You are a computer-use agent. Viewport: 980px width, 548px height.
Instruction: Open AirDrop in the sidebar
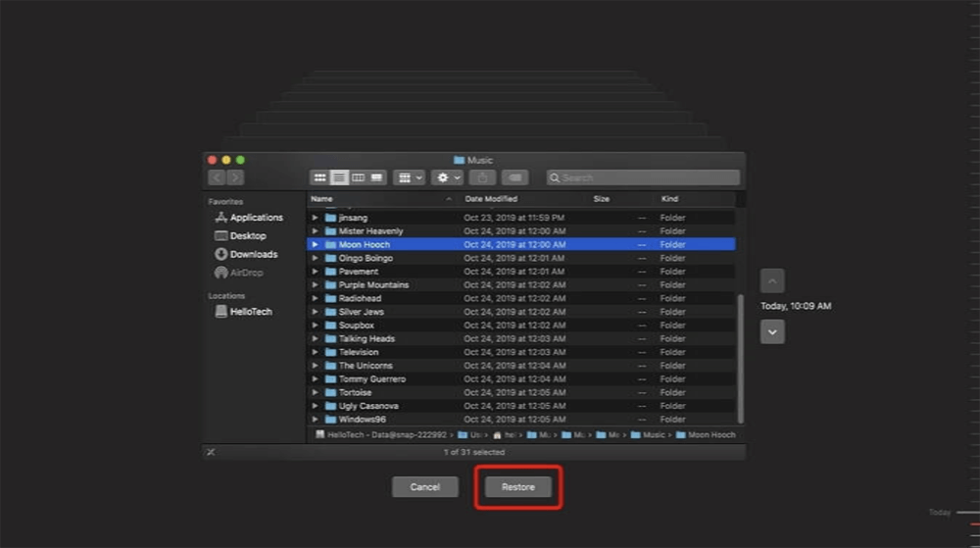[x=239, y=273]
